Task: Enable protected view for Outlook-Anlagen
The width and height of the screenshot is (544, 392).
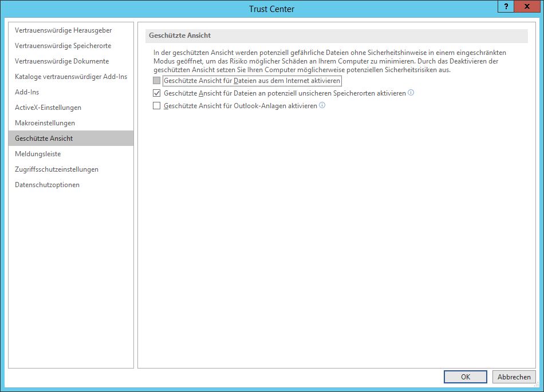Action: coord(157,106)
